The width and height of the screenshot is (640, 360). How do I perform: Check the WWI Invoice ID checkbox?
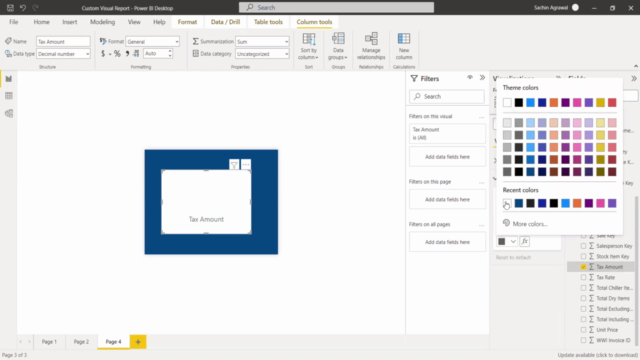(583, 340)
